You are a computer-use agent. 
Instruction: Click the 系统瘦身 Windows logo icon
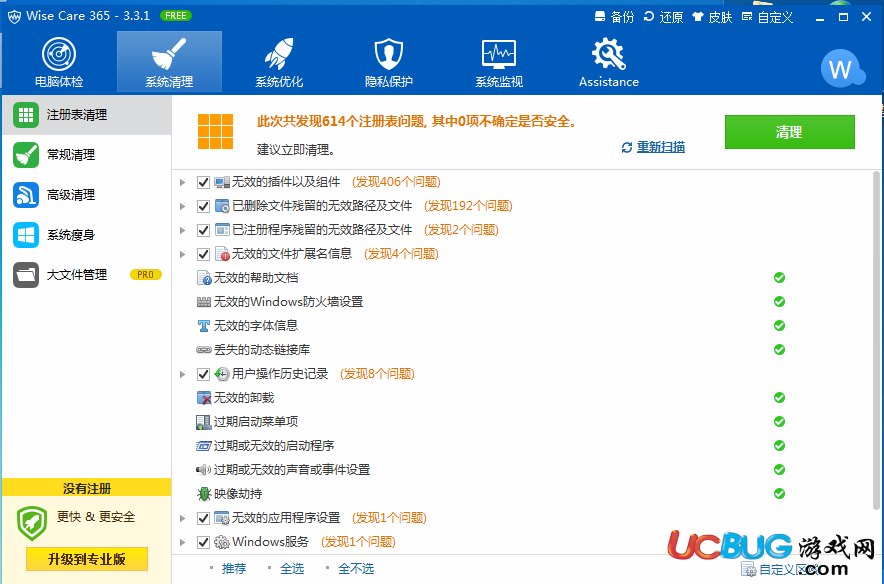click(26, 235)
